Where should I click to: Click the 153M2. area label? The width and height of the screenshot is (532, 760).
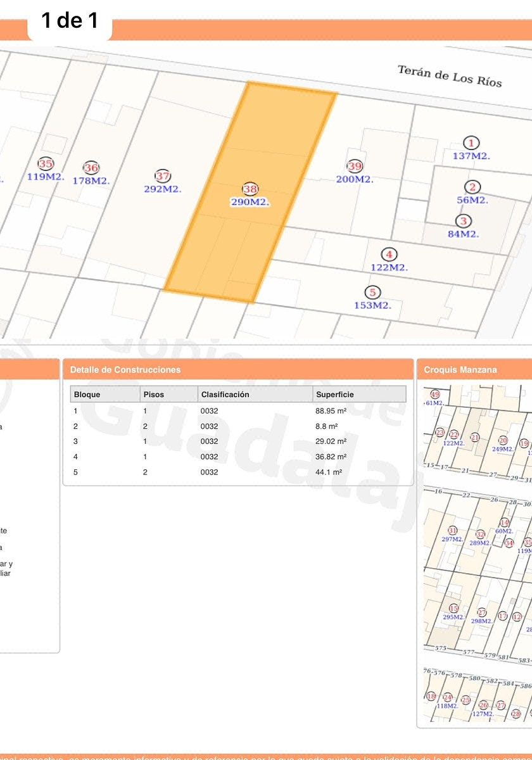(x=372, y=305)
